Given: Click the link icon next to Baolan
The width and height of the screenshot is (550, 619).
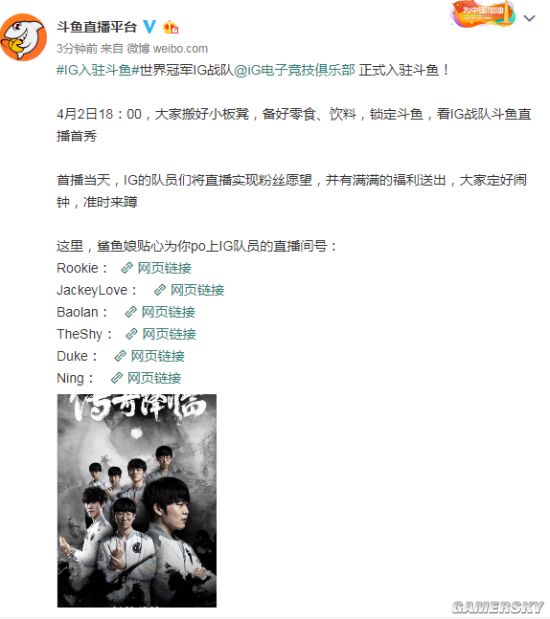Looking at the screenshot, I should point(130,312).
